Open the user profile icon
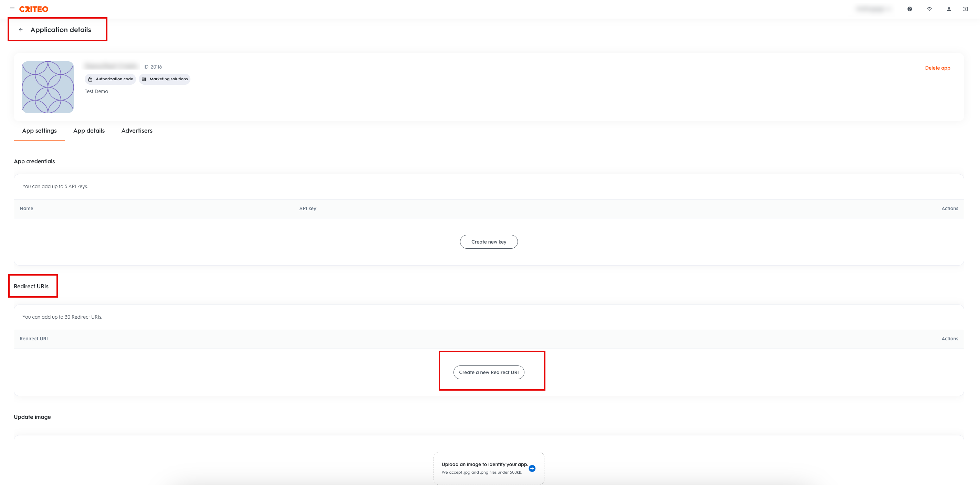 click(x=949, y=9)
